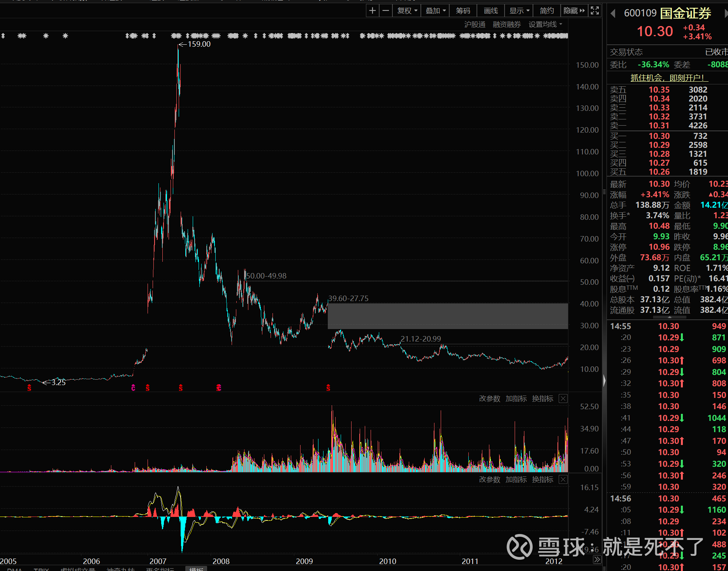Viewport: 728px width, 571px height.
Task: Expand details arrow below 流通股 row
Action: point(670,317)
